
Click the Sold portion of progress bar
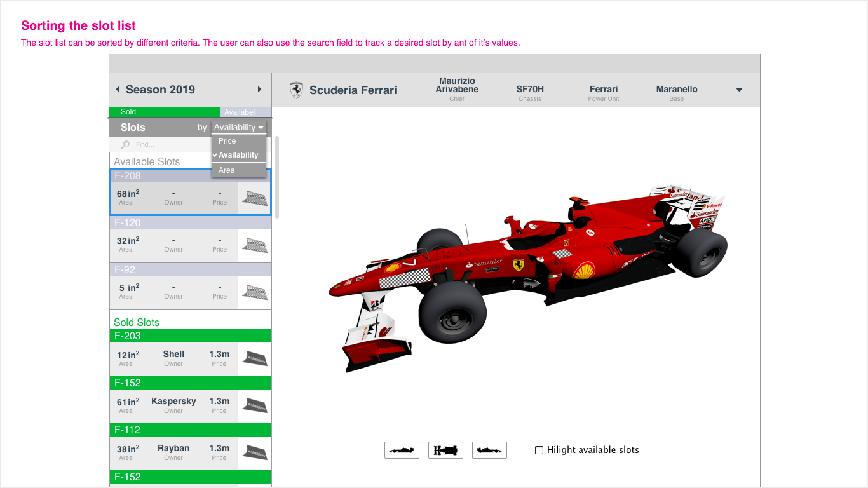[164, 112]
